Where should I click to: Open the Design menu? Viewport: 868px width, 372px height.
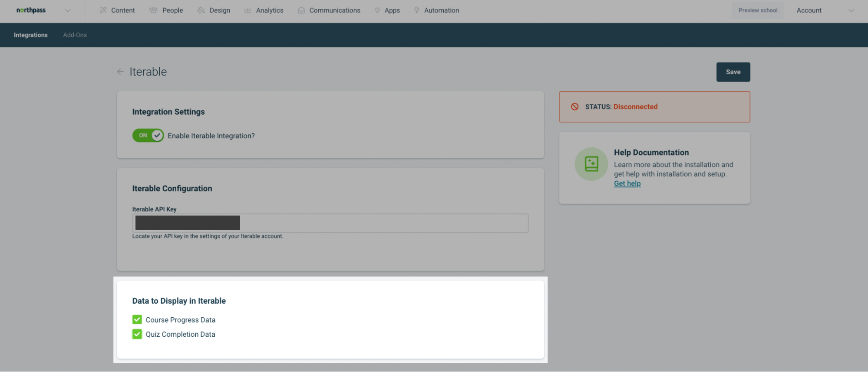[220, 10]
